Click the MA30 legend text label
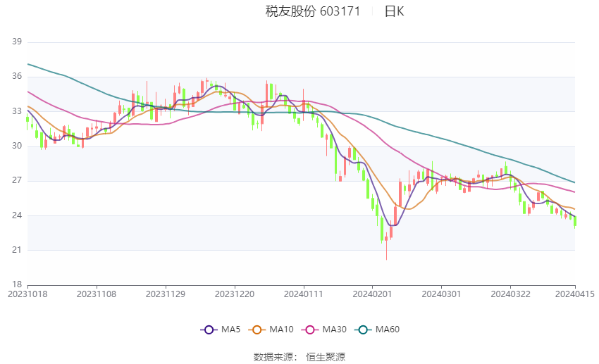The height and width of the screenshot is (364, 599). tap(334, 330)
